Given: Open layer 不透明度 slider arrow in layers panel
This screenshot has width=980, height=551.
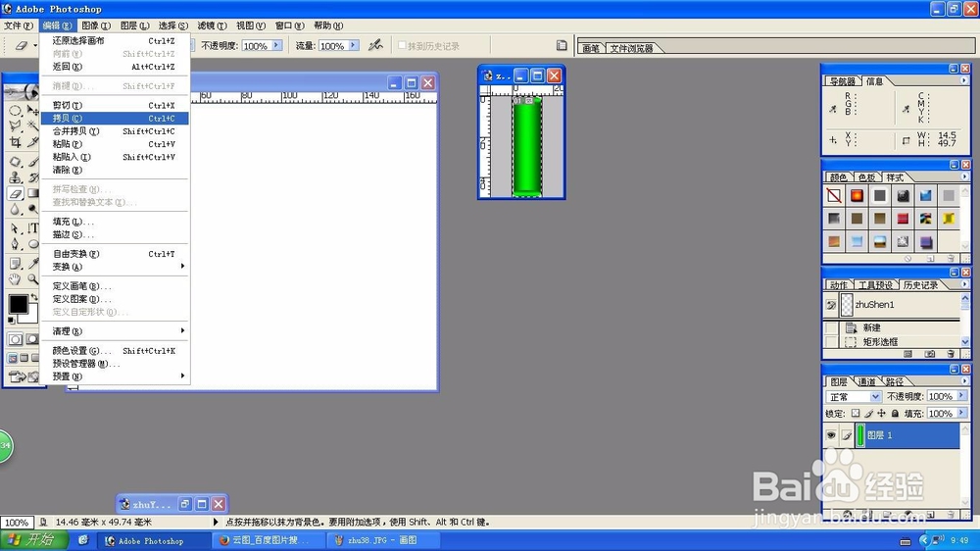Looking at the screenshot, I should [961, 396].
